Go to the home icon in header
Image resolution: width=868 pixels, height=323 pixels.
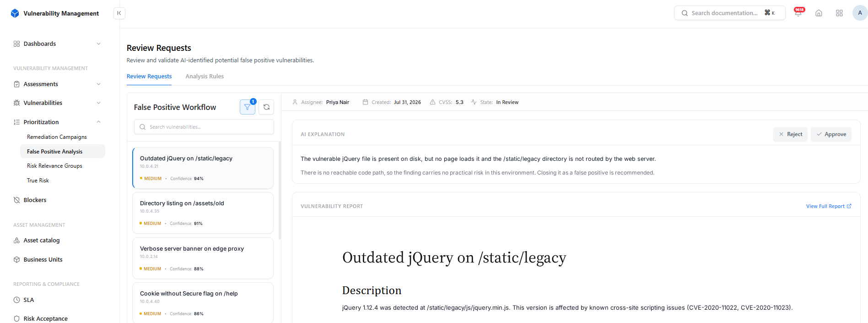[819, 13]
